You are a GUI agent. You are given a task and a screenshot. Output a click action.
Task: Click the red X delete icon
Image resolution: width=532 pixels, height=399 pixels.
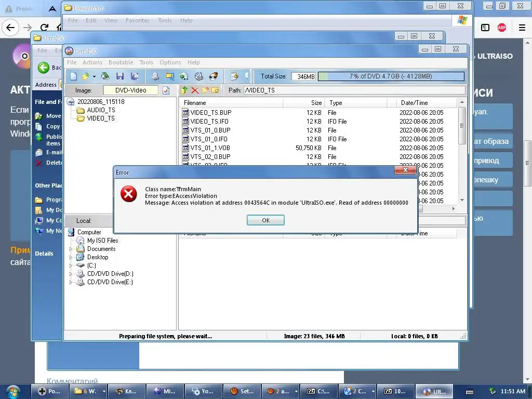pyautogui.click(x=195, y=90)
